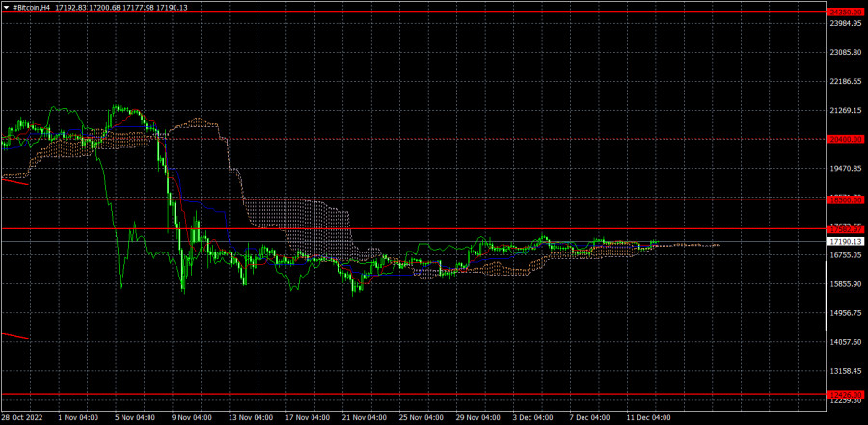Click the red 18500.00 level label on axis
Screen dimensions: 868x425
pyautogui.click(x=846, y=199)
